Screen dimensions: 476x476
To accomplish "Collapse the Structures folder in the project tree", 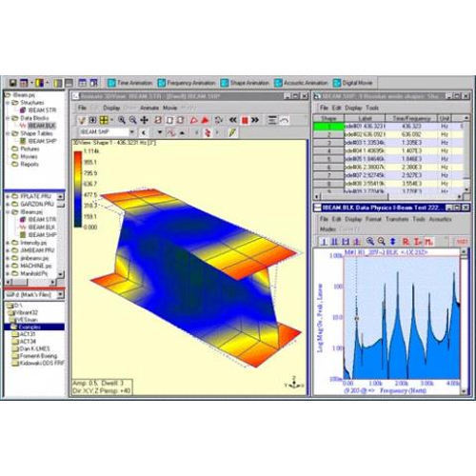I will click(x=8, y=103).
